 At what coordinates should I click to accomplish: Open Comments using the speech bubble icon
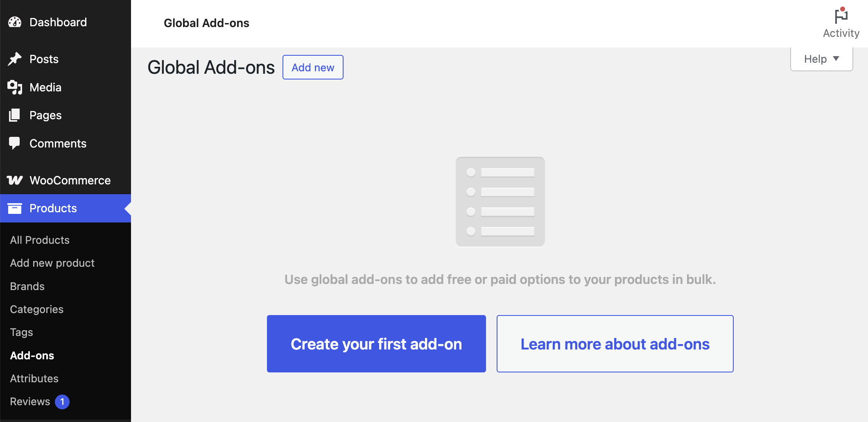15,143
